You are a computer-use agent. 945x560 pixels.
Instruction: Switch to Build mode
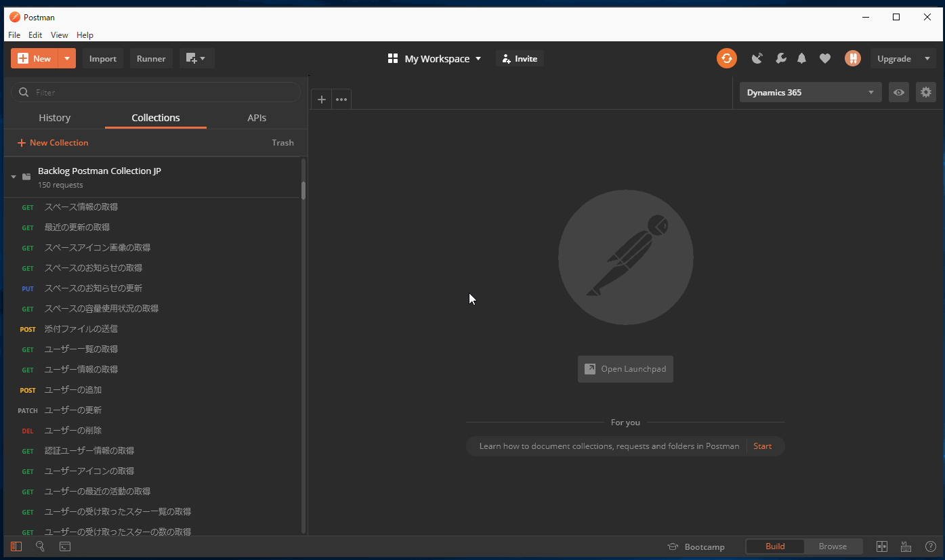tap(775, 546)
